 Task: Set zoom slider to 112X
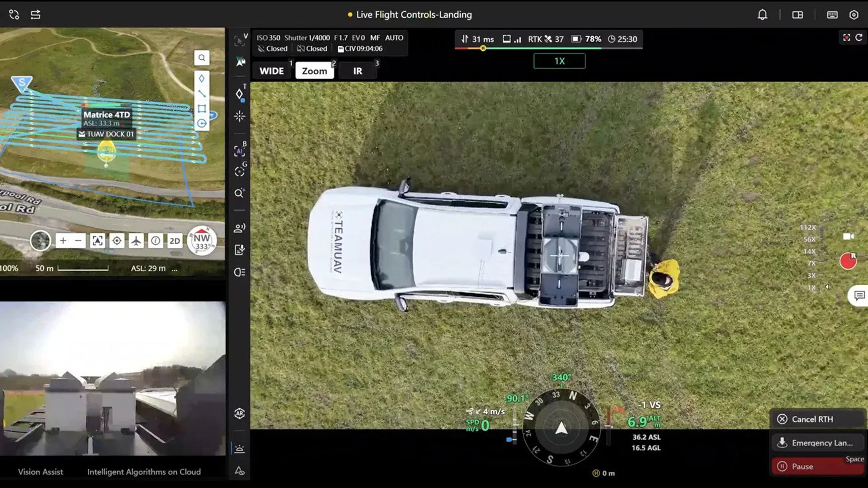click(808, 227)
